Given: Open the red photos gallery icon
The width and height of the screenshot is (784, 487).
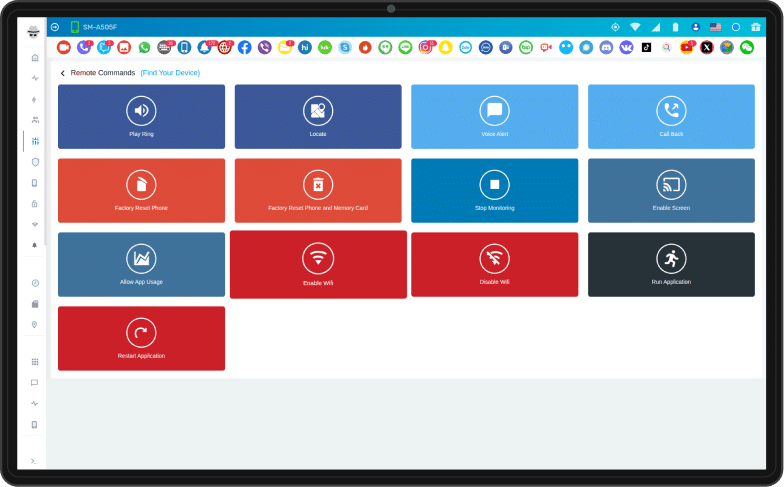Looking at the screenshot, I should click(x=124, y=48).
